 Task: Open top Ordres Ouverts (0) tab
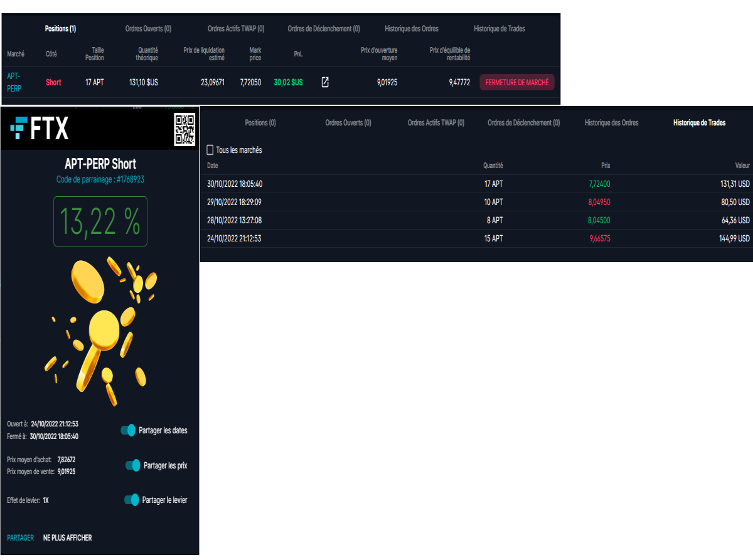[x=148, y=29]
